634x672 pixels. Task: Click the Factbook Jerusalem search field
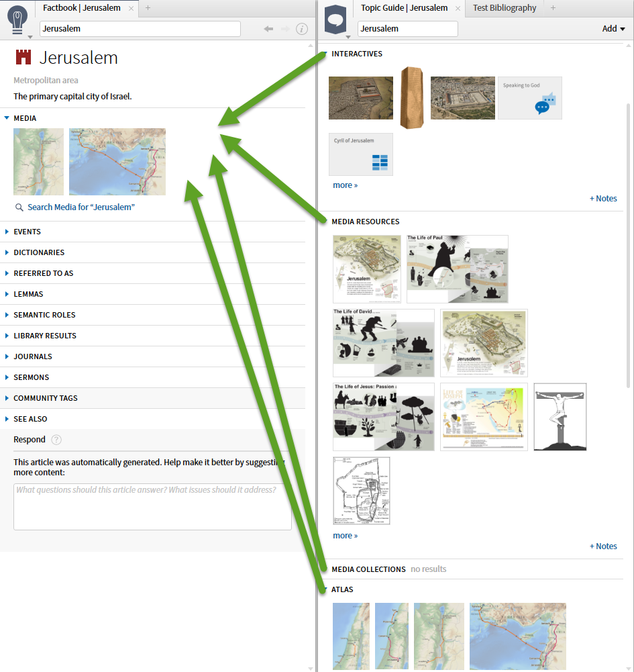point(140,29)
